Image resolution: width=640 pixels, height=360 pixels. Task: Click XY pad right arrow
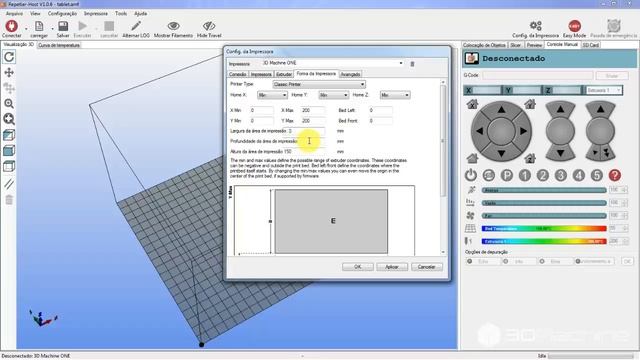[x=523, y=131]
